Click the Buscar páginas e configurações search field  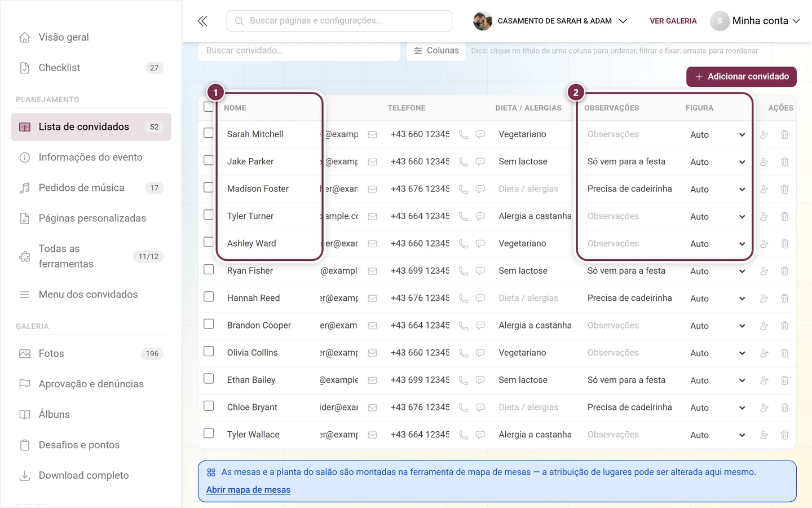[x=339, y=21]
